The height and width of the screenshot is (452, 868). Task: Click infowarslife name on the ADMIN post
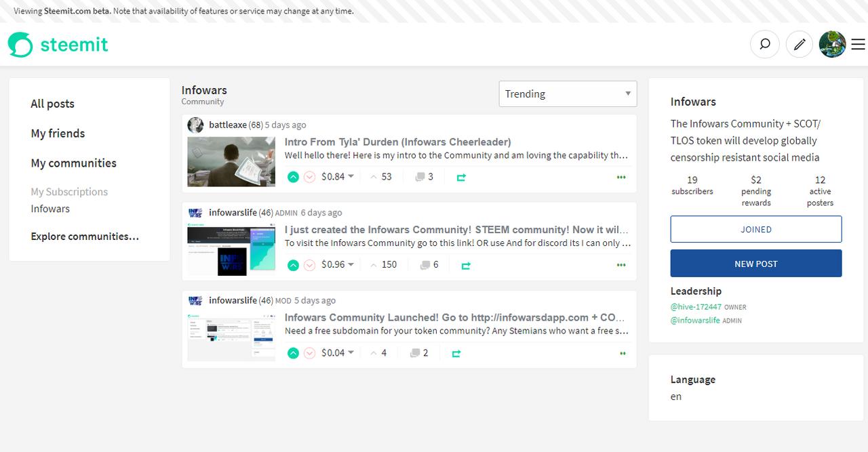pos(233,213)
